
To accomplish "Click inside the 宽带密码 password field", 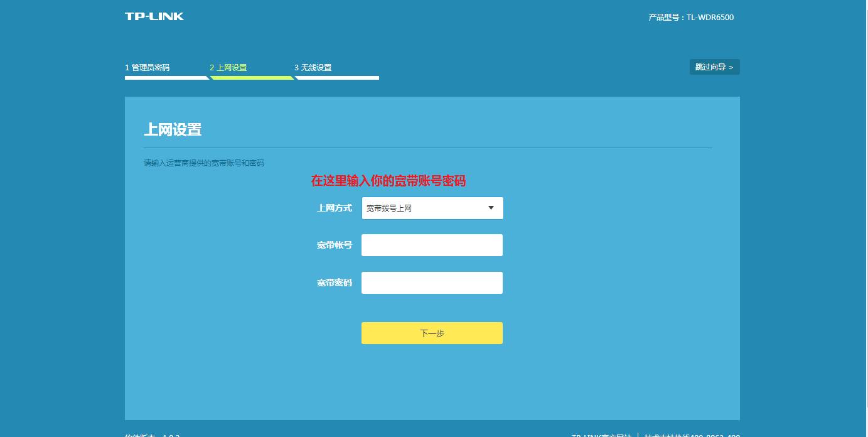I will pyautogui.click(x=432, y=283).
